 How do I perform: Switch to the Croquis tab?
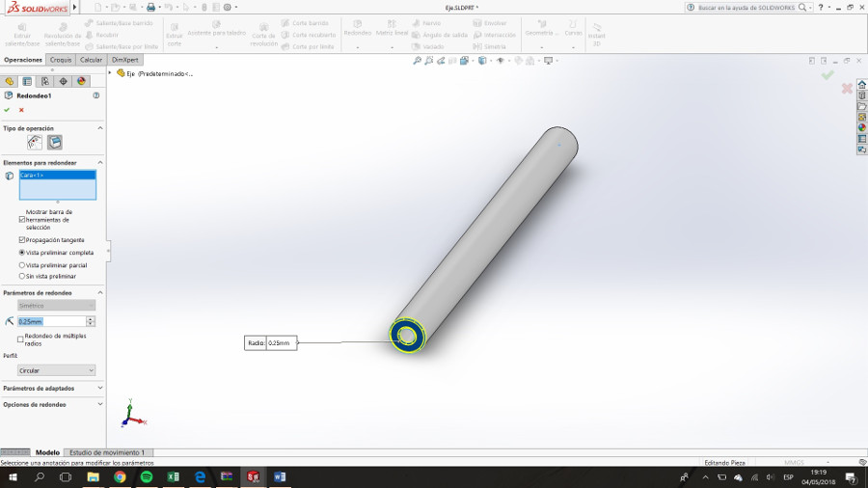tap(61, 60)
